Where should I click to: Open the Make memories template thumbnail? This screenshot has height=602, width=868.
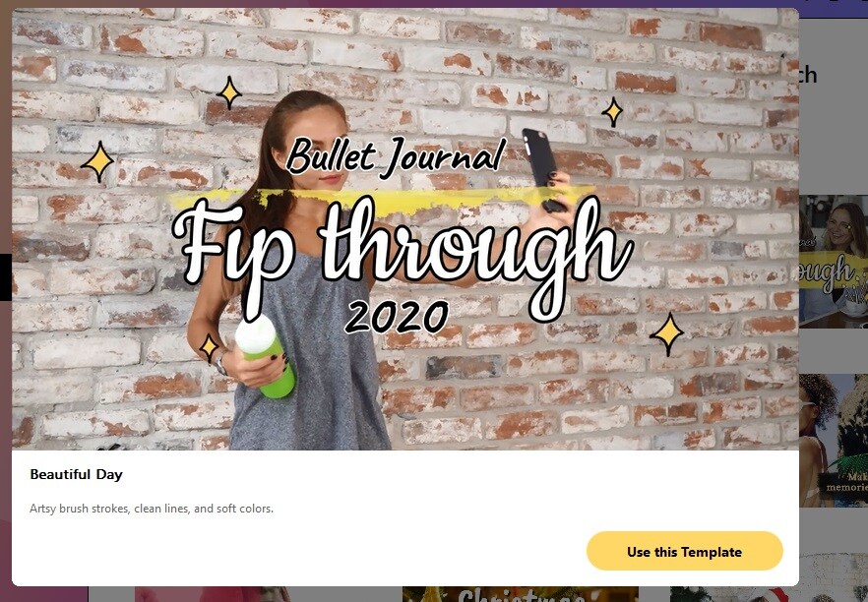point(834,441)
